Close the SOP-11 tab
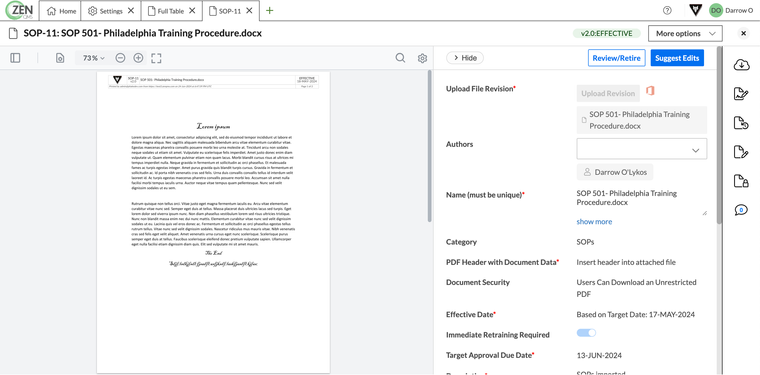Viewport: 760px width, 375px height. [x=249, y=11]
